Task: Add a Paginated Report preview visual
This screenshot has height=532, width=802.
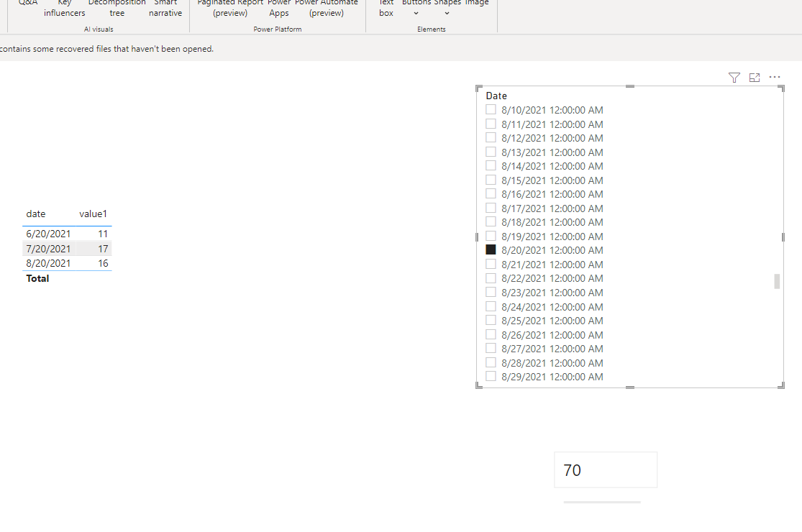Action: coord(230,8)
